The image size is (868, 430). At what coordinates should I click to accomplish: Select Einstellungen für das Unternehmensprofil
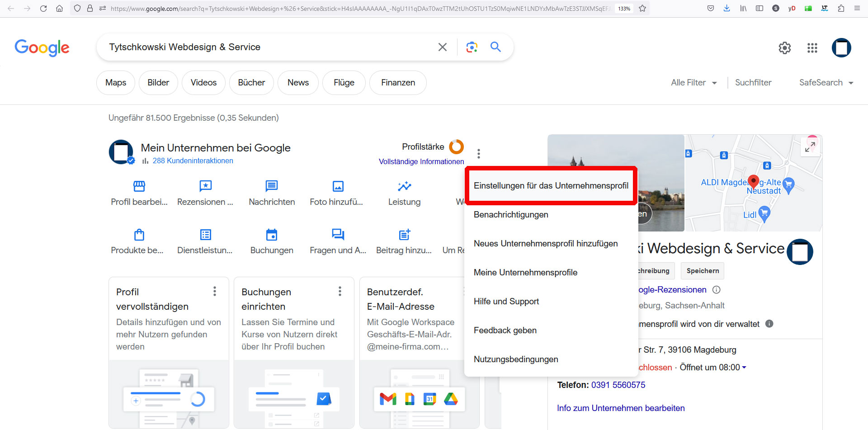point(551,185)
